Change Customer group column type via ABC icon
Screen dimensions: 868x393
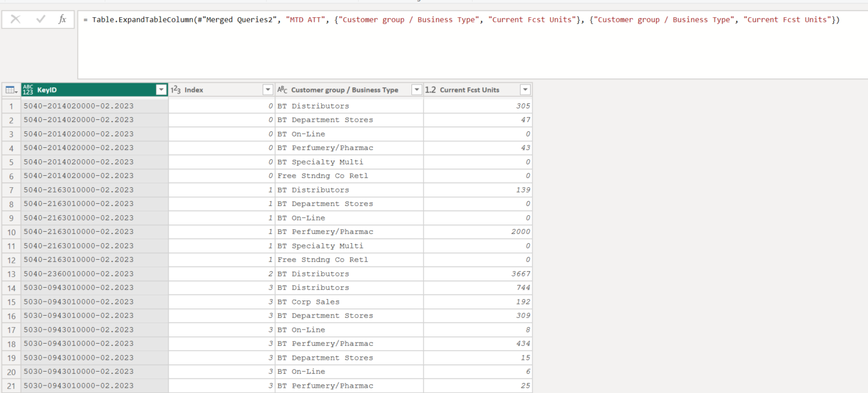pyautogui.click(x=283, y=90)
